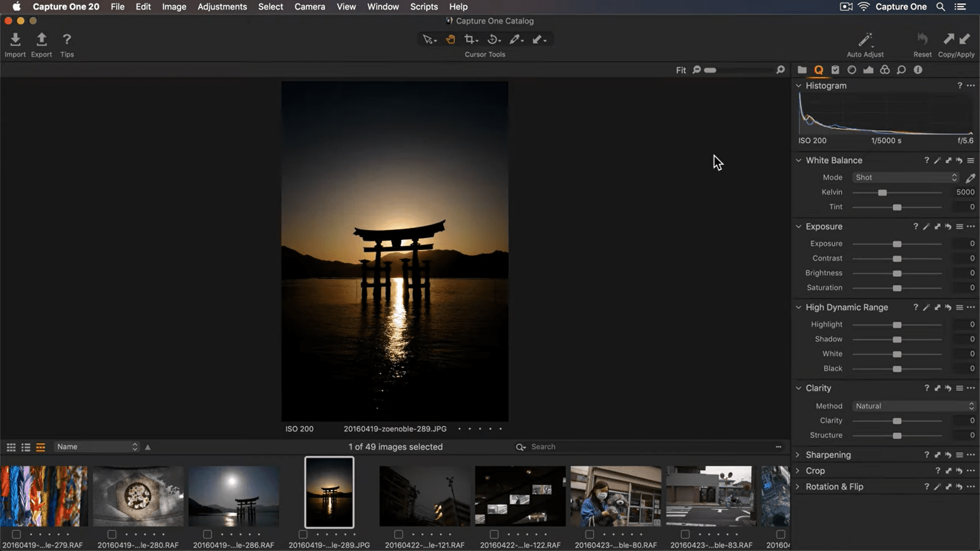Open the Metadata info tool tab
This screenshot has height=551, width=980.
(918, 70)
